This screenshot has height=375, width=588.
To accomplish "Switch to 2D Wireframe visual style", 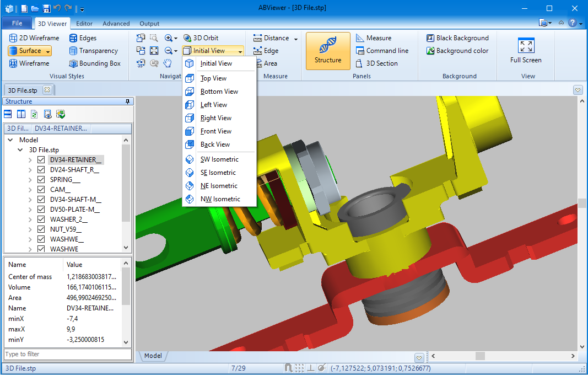I will click(x=34, y=38).
